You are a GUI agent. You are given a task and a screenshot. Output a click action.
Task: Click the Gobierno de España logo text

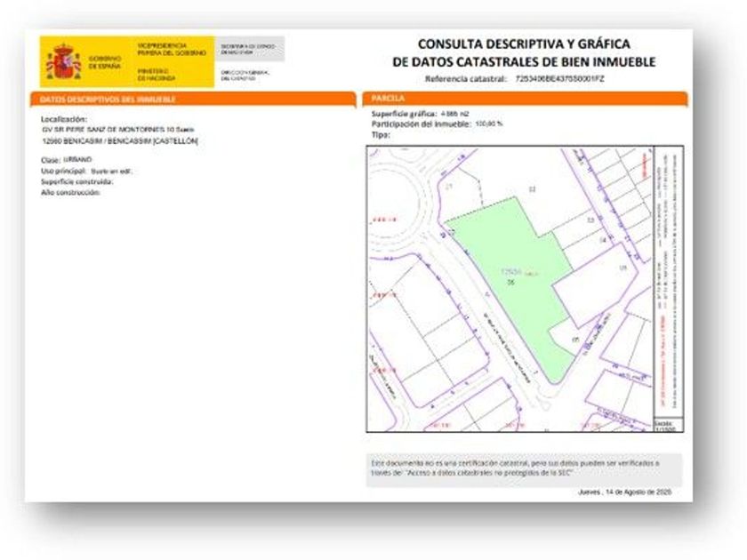105,62
